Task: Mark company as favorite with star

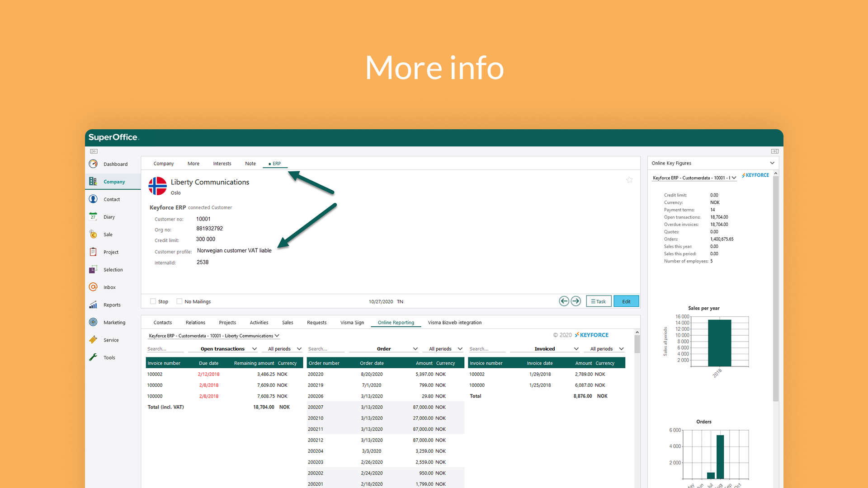Action: point(629,180)
